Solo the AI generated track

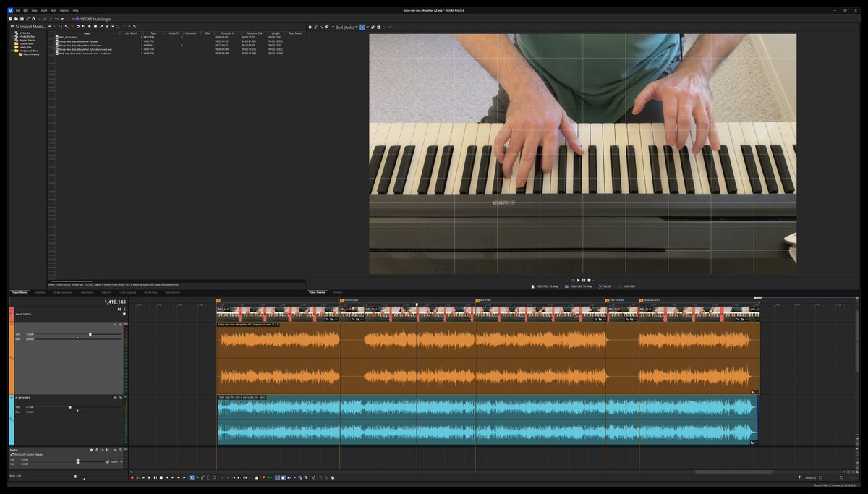pyautogui.click(x=120, y=397)
